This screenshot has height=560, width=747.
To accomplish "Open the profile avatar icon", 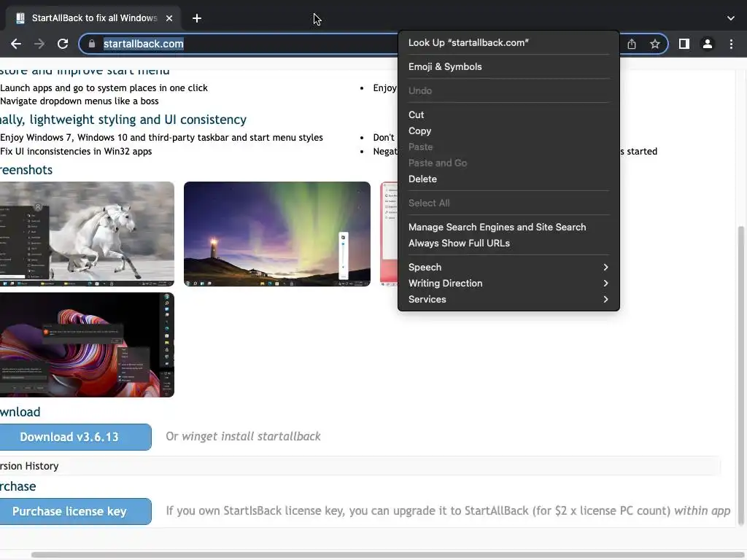I will click(707, 44).
